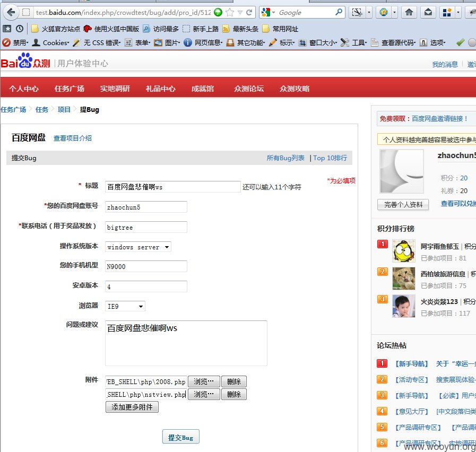This screenshot has height=452, width=476.
Task: Click the colored squares apps toolbar icon
Action: pyautogui.click(x=447, y=12)
